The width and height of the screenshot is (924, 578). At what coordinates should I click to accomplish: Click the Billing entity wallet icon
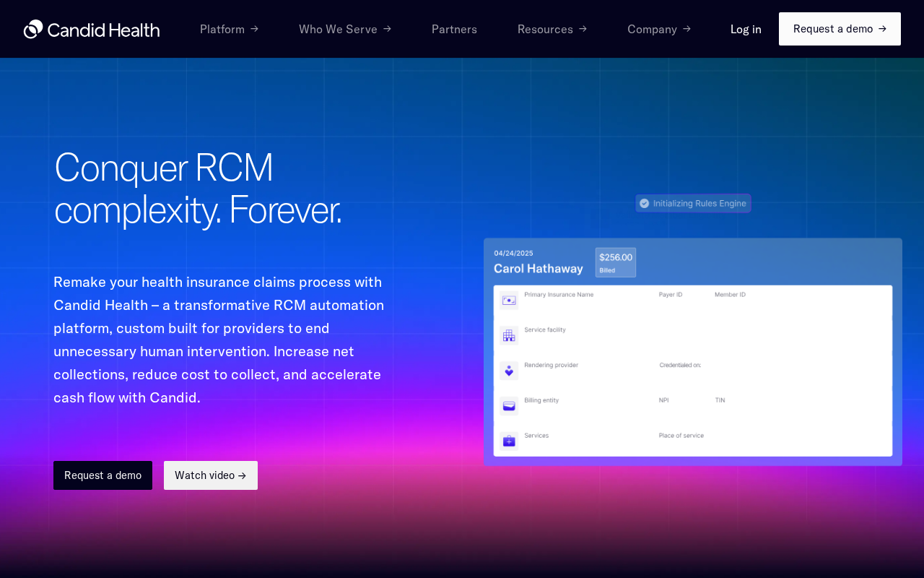509,406
